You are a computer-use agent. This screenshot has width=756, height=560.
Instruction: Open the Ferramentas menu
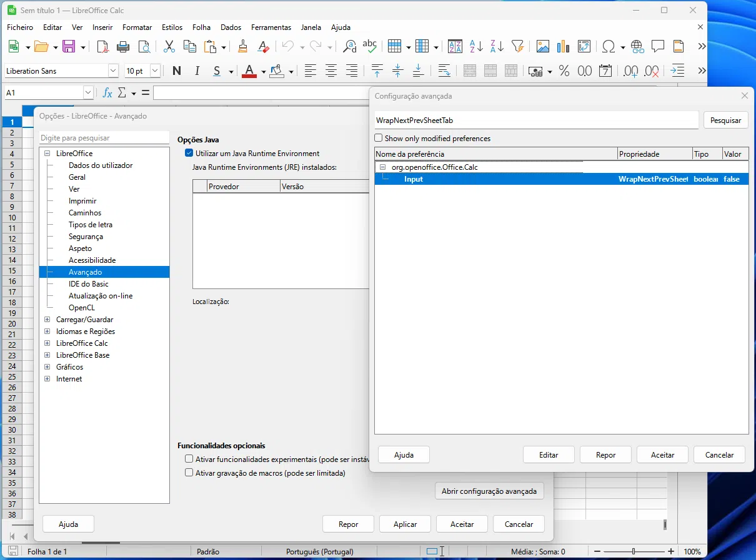tap(271, 27)
